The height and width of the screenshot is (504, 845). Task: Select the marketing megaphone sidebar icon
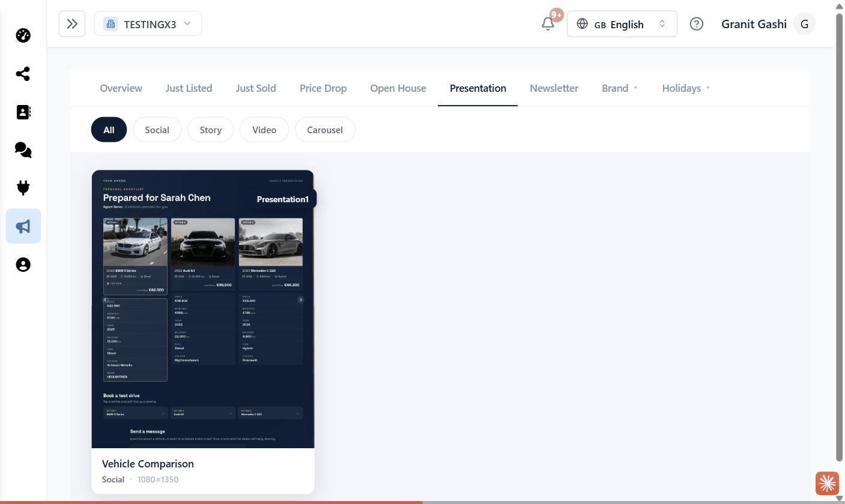tap(23, 226)
